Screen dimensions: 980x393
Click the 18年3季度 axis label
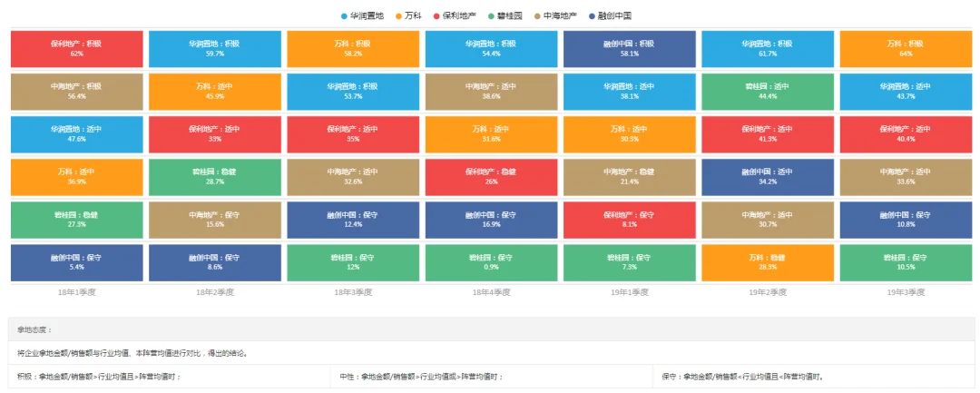click(x=353, y=292)
